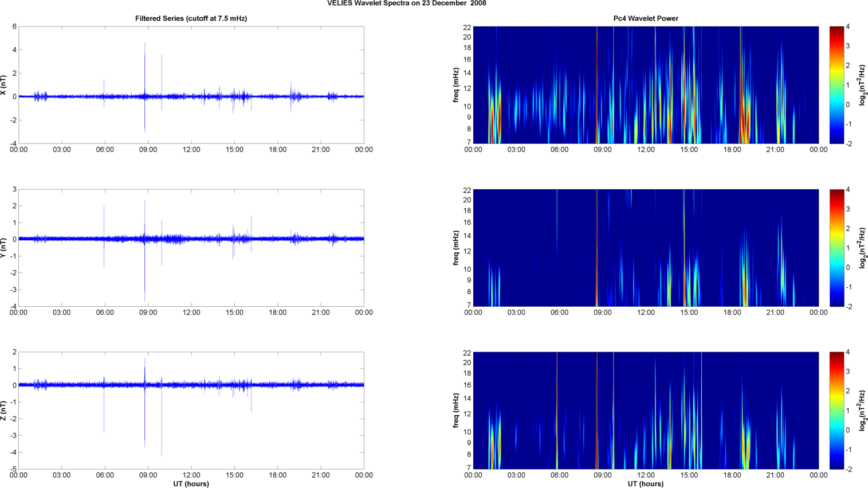
Task: Click the top wavelet plot's colorbar
Action: click(836, 85)
